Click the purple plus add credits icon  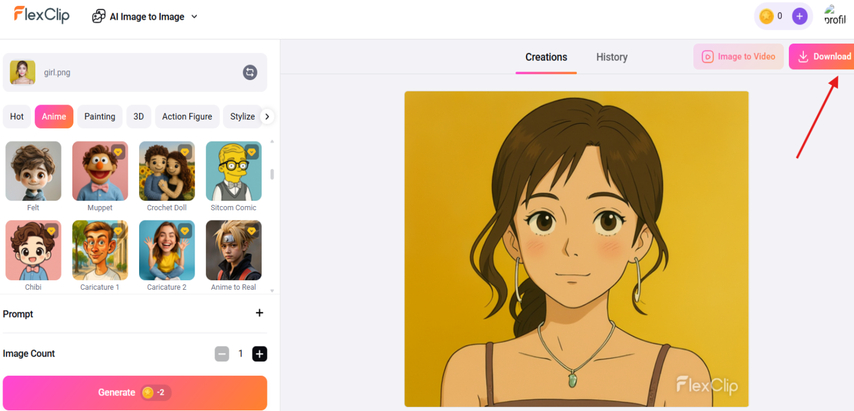click(799, 16)
